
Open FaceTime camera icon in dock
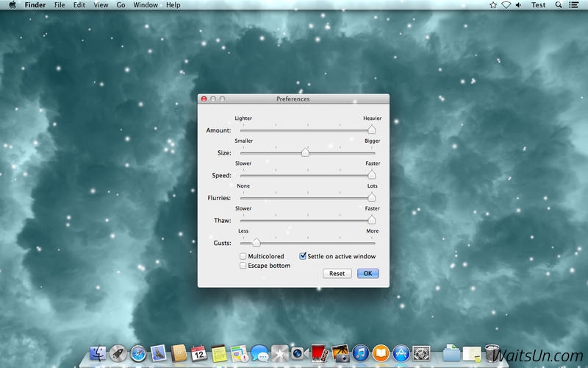point(300,353)
